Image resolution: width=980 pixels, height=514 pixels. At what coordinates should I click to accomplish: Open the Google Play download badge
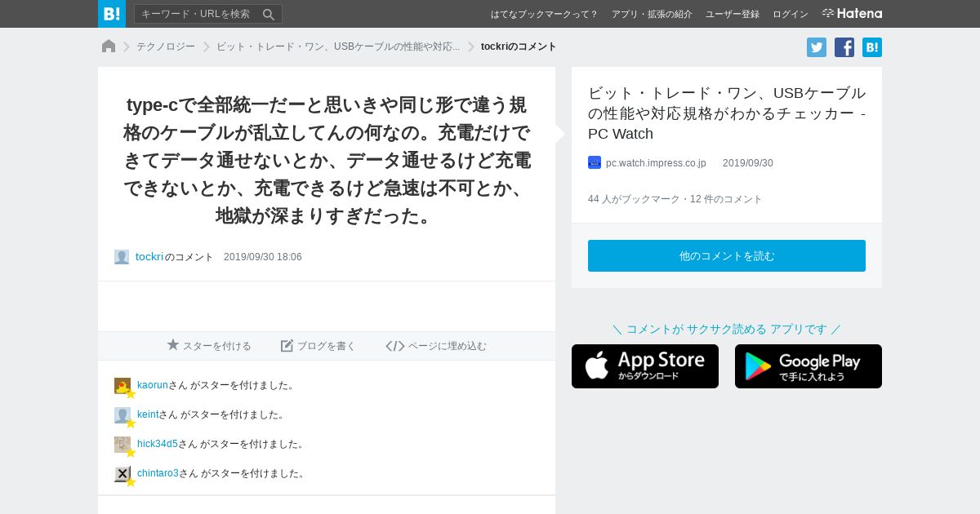coord(808,366)
